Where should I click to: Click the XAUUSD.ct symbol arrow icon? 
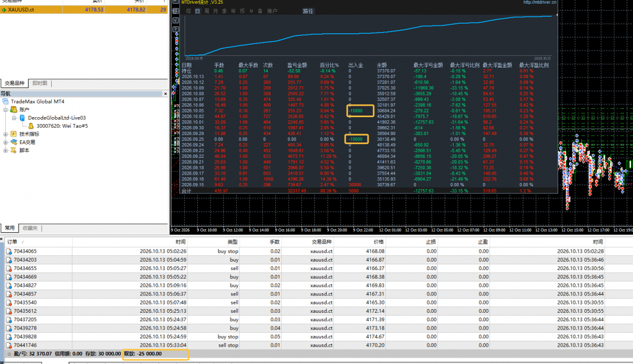click(x=4, y=9)
